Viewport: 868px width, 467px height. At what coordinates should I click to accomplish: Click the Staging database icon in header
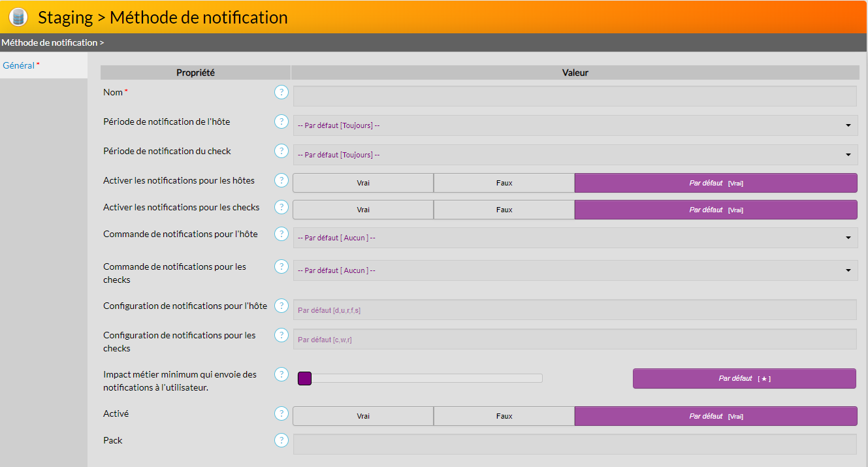(x=18, y=17)
